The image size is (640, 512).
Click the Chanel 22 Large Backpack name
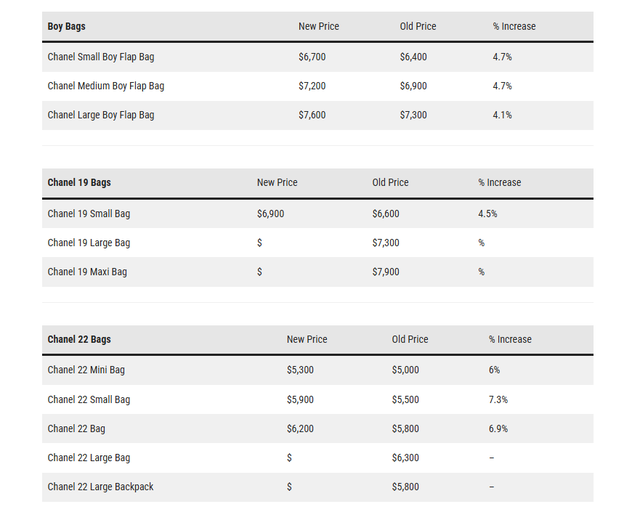(x=100, y=487)
